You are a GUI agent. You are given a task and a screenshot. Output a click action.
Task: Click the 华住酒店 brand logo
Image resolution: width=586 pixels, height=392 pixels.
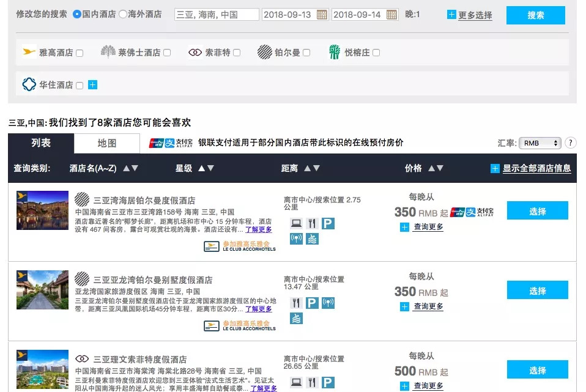[29, 84]
